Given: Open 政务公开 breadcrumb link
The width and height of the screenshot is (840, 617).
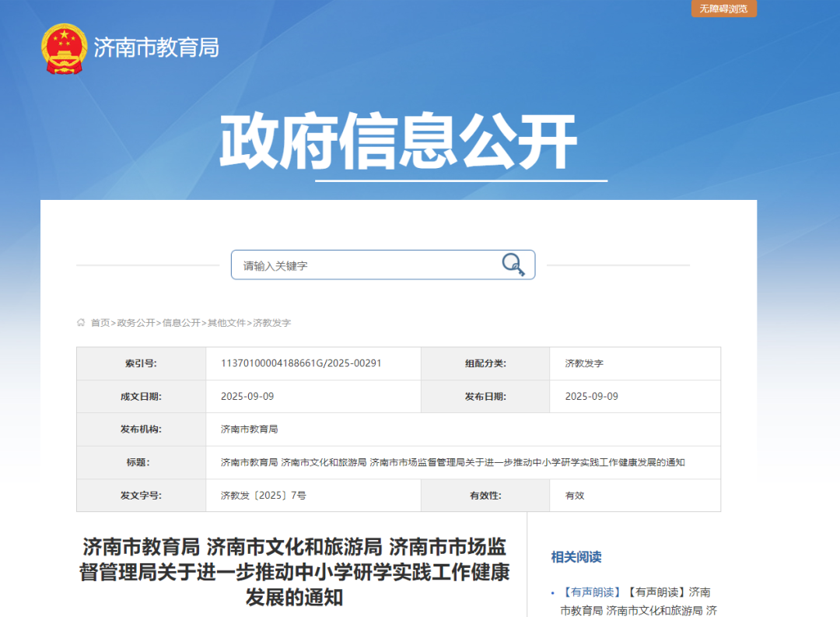Looking at the screenshot, I should (x=136, y=322).
